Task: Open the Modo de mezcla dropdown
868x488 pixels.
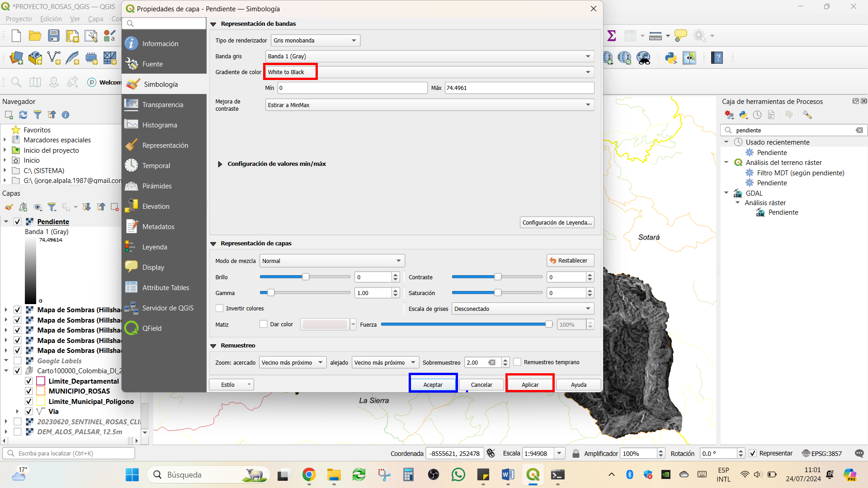Action: (x=332, y=261)
